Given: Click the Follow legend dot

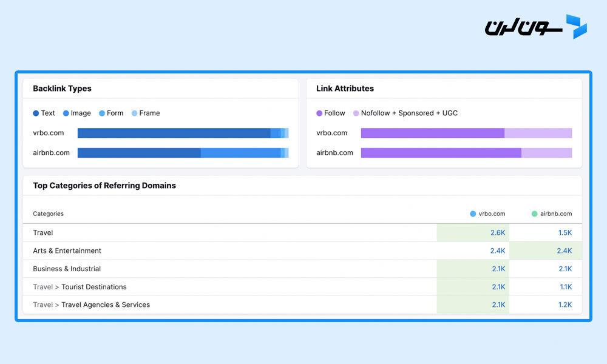Looking at the screenshot, I should (319, 113).
